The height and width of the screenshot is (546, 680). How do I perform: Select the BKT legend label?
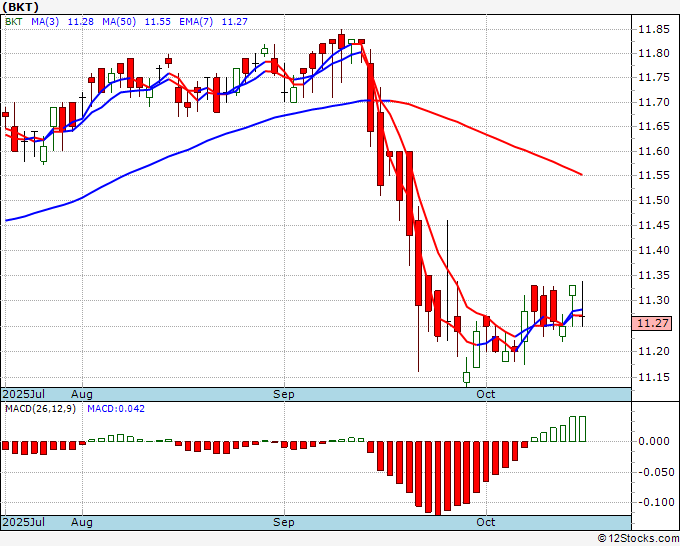click(x=13, y=21)
